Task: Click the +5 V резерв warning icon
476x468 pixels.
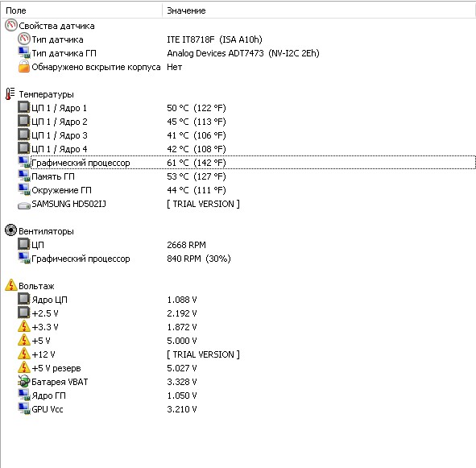Action: tap(24, 367)
